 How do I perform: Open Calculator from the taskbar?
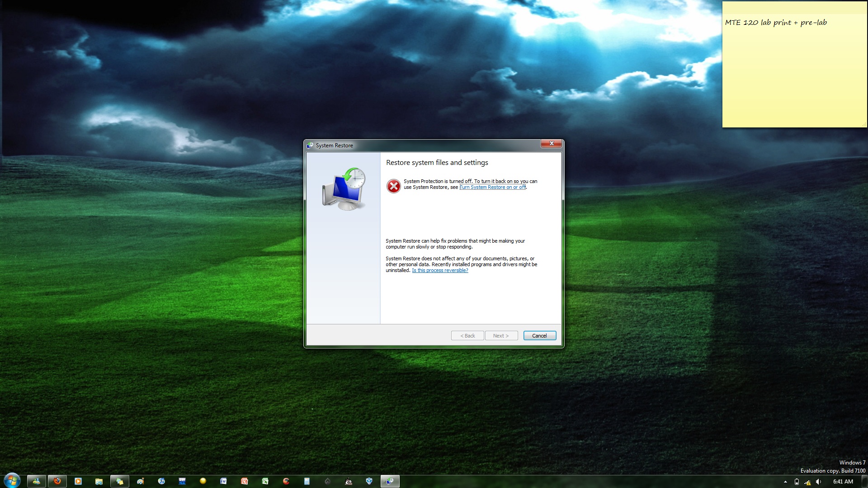click(x=307, y=481)
